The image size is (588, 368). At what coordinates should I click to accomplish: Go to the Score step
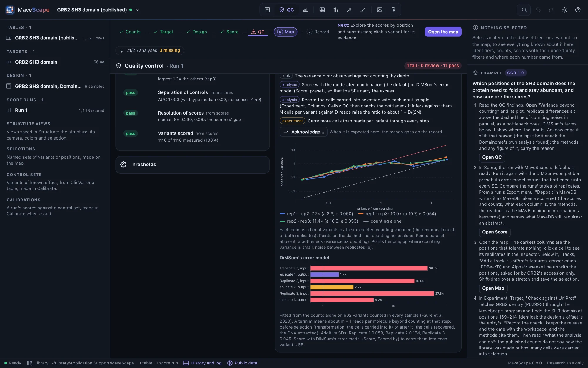click(229, 32)
